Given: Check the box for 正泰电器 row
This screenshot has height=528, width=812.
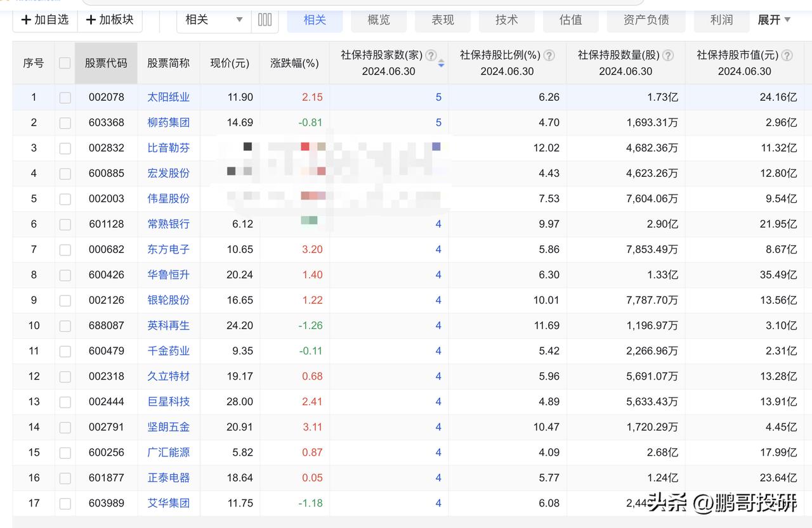Looking at the screenshot, I should coord(65,478).
